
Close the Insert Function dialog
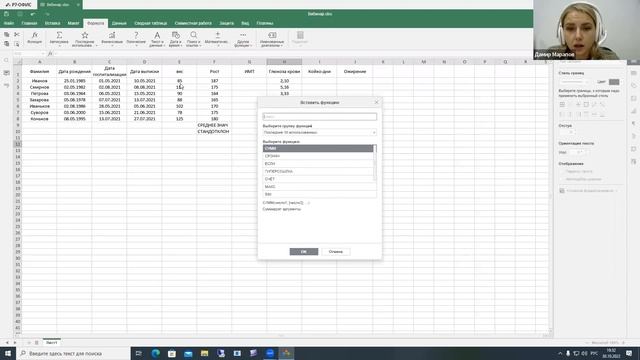[x=376, y=102]
